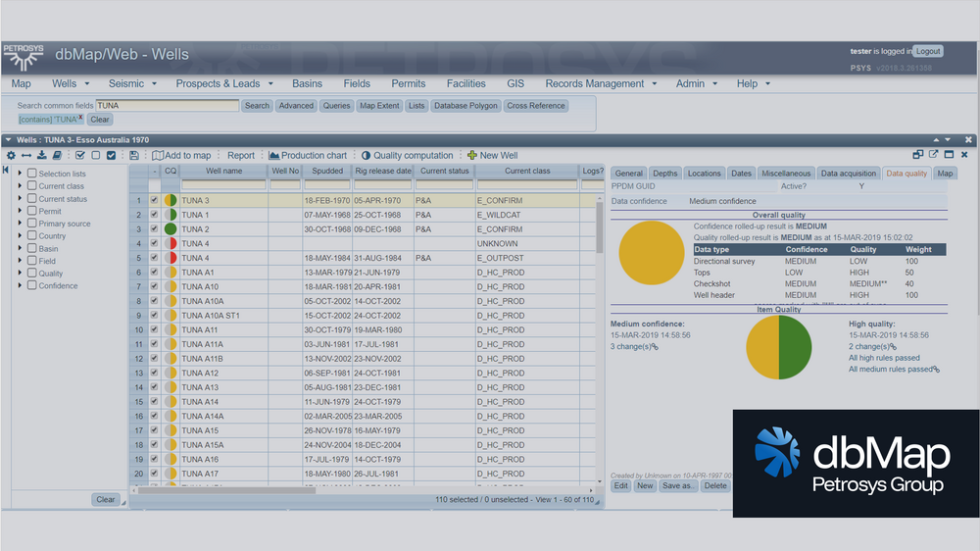Expand the Field tree node

coord(20,261)
